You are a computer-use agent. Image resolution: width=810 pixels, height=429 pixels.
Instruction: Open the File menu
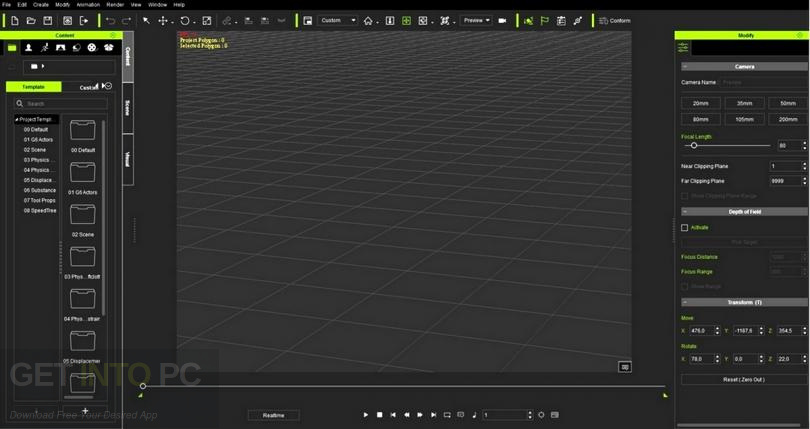click(x=7, y=5)
